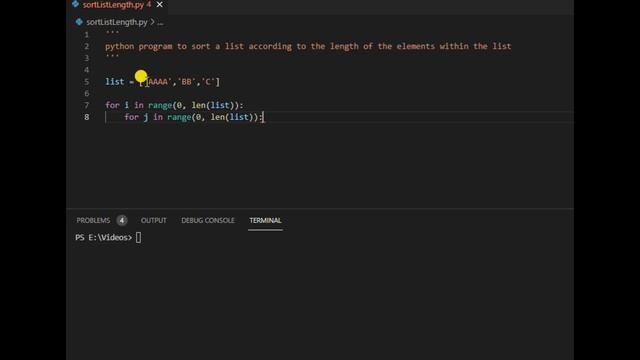Click line number 4 in the gutter

[x=87, y=70]
